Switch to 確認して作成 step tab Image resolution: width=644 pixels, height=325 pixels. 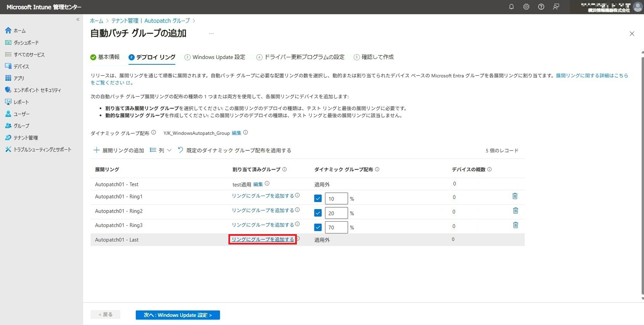(x=374, y=57)
